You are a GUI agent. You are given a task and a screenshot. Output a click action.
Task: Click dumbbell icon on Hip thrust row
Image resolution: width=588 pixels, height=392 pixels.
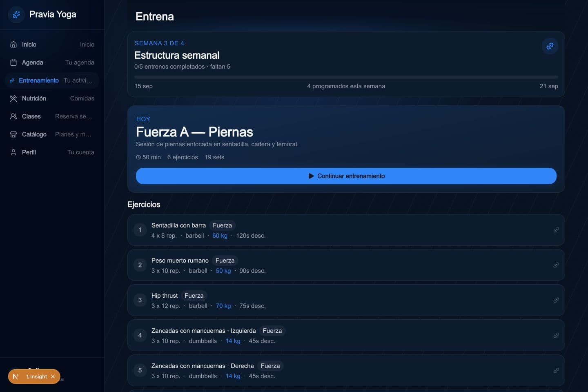point(556,300)
